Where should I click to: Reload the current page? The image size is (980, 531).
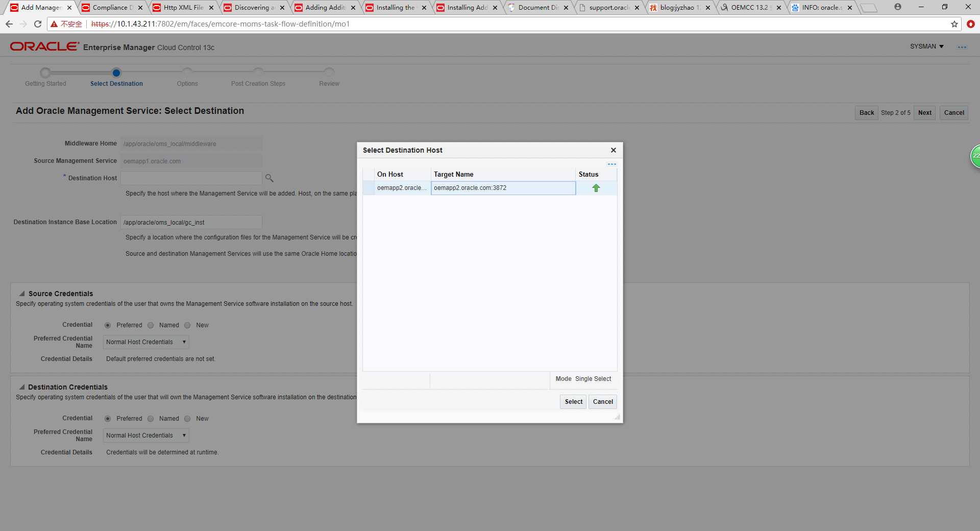click(x=38, y=24)
